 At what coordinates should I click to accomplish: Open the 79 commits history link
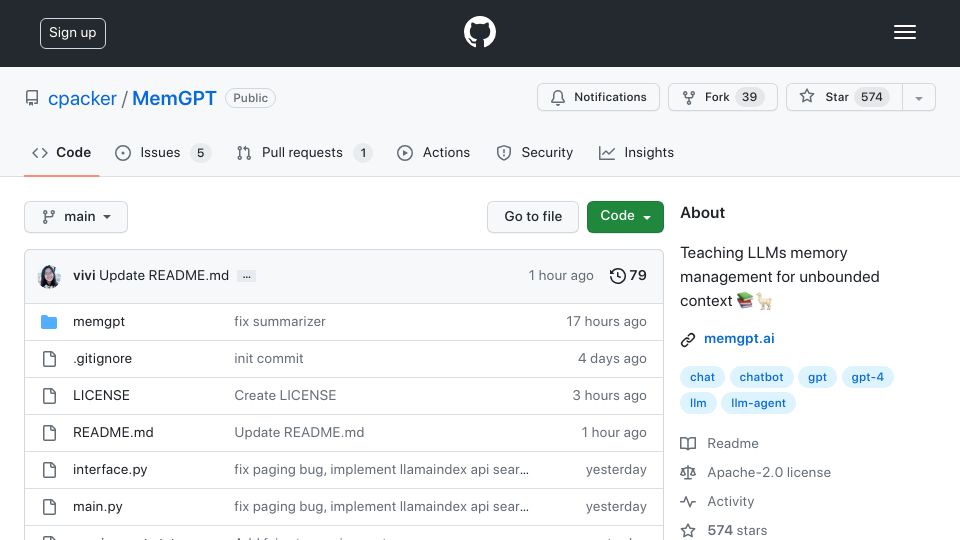[638, 276]
